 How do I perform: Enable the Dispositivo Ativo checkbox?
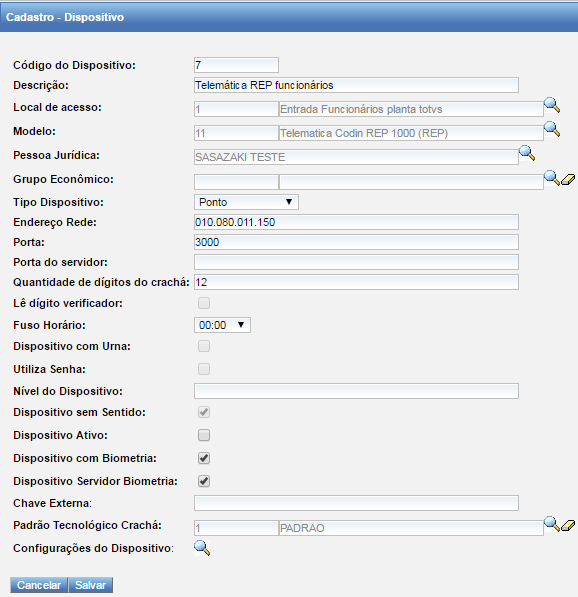[x=204, y=435]
